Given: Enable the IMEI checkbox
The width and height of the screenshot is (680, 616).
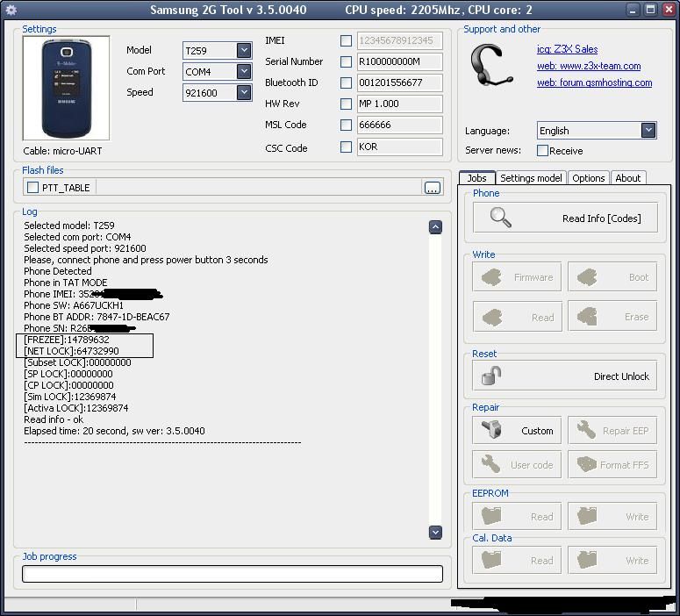Looking at the screenshot, I should click(x=346, y=41).
